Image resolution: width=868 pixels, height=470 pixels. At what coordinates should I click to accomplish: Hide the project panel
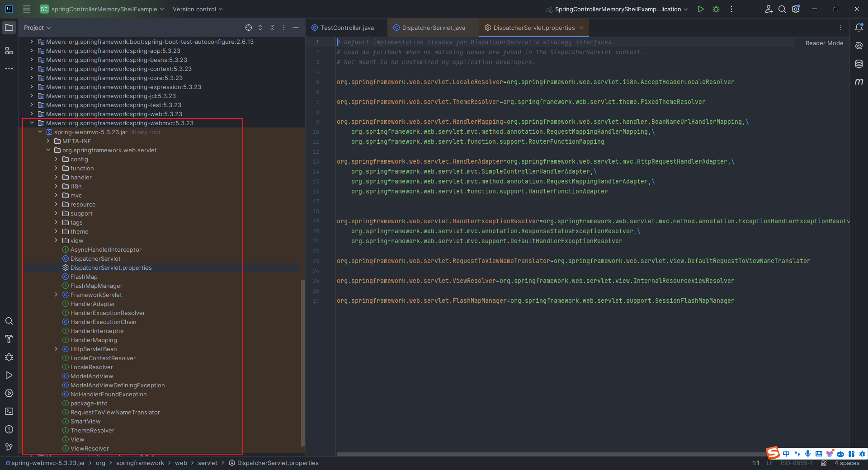click(296, 28)
